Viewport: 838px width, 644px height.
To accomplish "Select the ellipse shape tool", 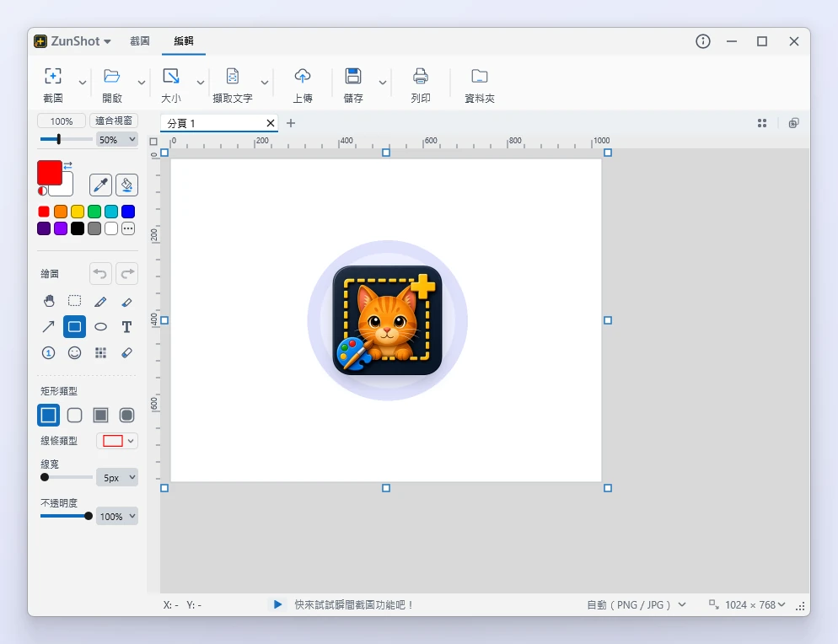I will coord(100,326).
